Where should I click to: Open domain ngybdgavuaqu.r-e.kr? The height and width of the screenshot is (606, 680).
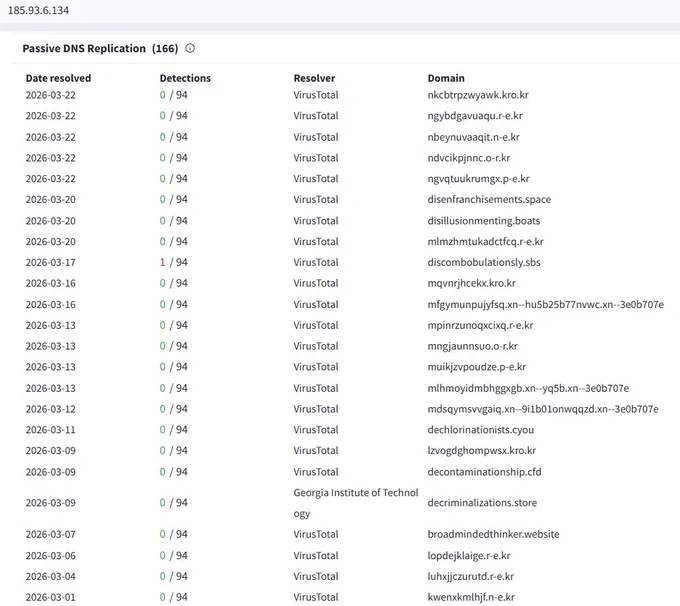click(475, 116)
